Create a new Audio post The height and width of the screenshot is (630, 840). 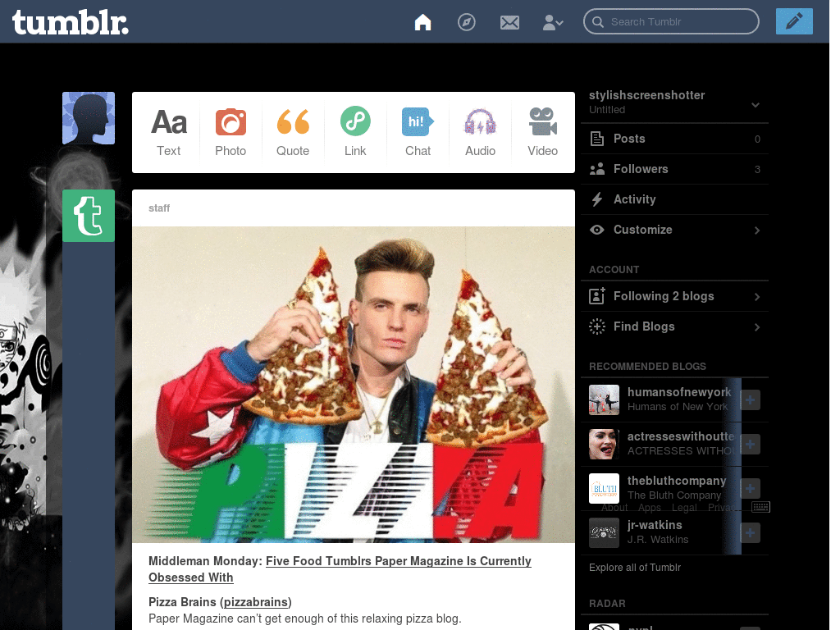point(480,132)
